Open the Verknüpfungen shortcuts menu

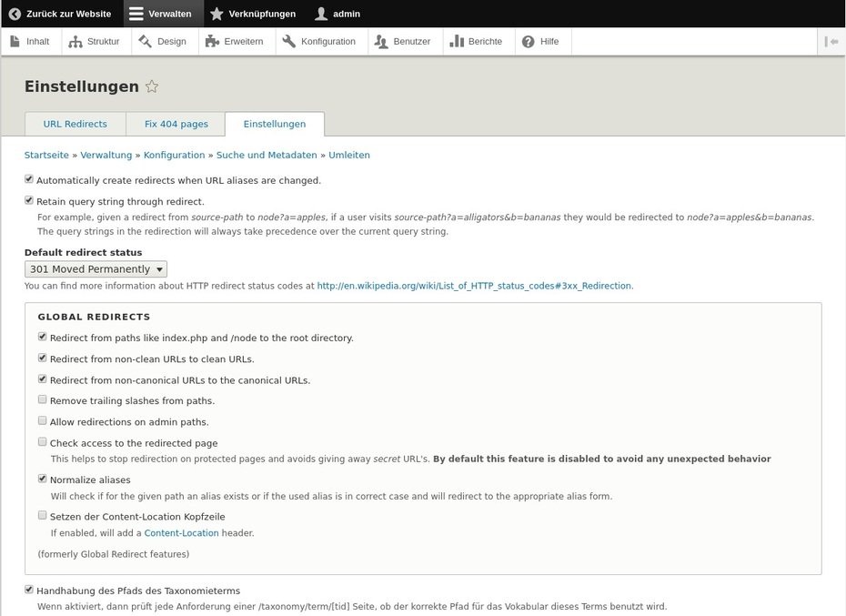coord(253,14)
